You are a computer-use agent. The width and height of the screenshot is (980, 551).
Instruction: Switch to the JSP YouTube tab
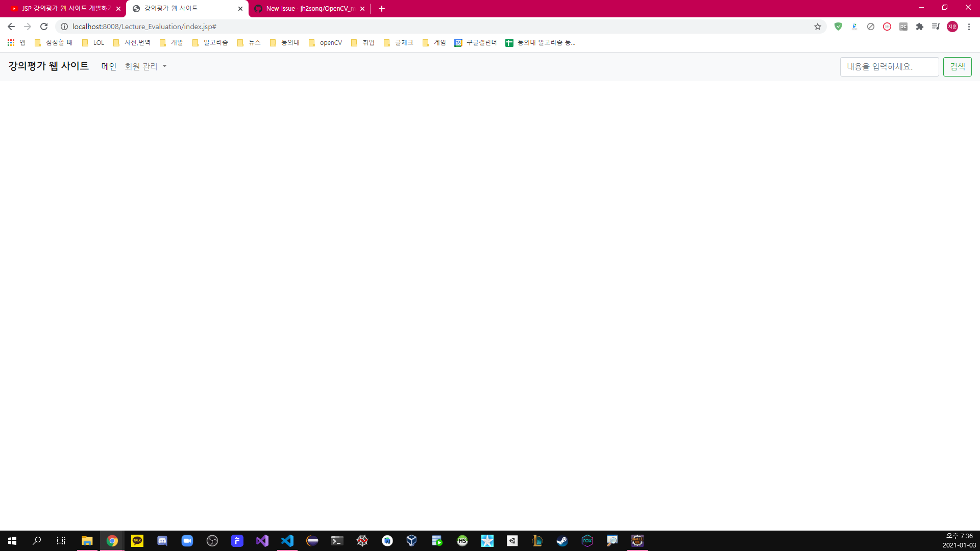(61, 9)
